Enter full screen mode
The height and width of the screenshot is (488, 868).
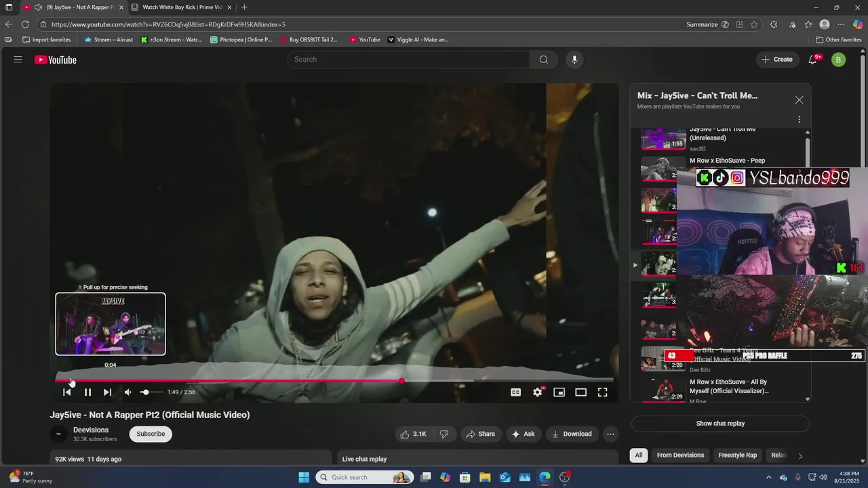(x=602, y=392)
